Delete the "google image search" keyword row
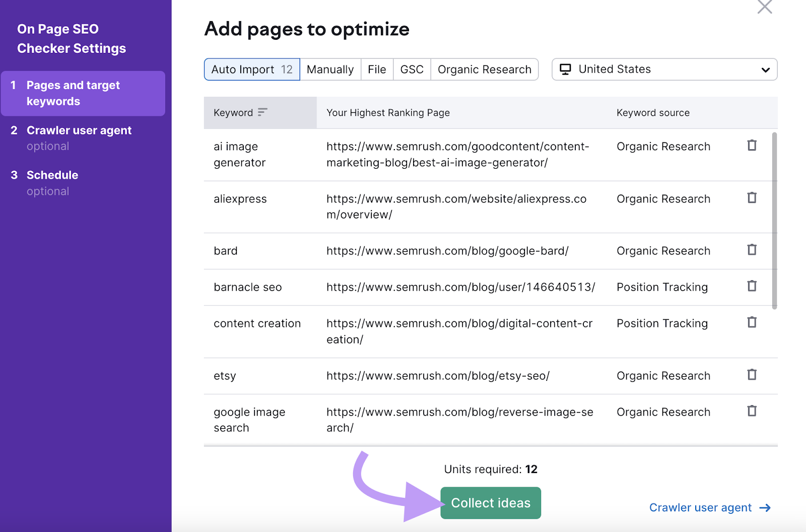 coord(752,411)
